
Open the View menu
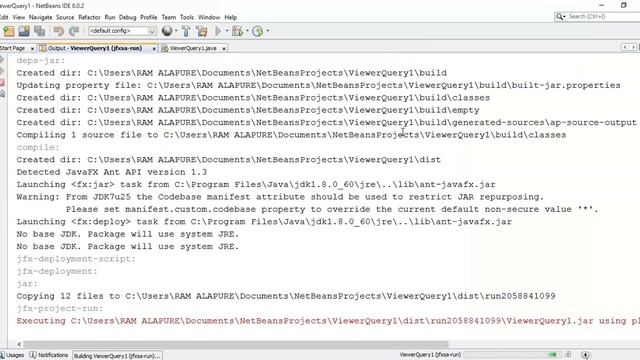[19, 17]
